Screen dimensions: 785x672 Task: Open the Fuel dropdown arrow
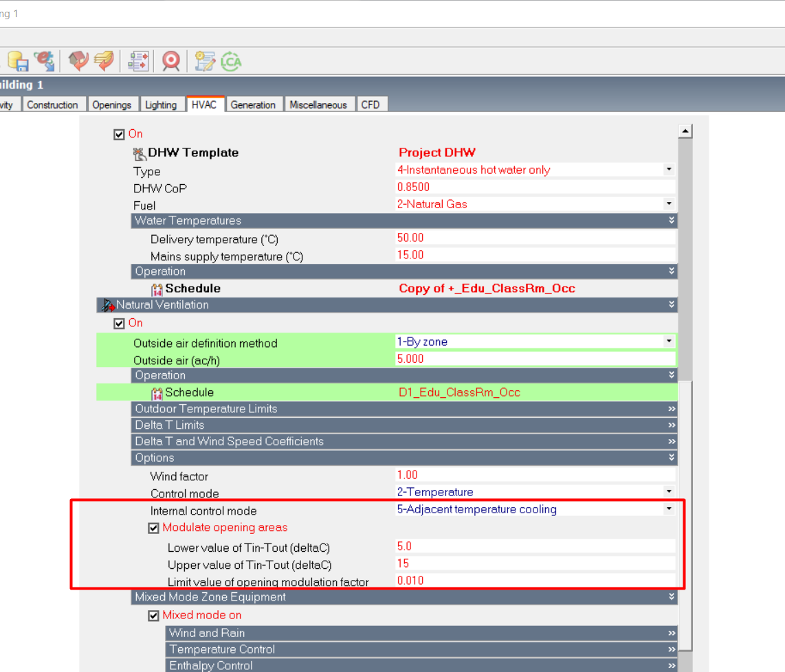click(669, 203)
